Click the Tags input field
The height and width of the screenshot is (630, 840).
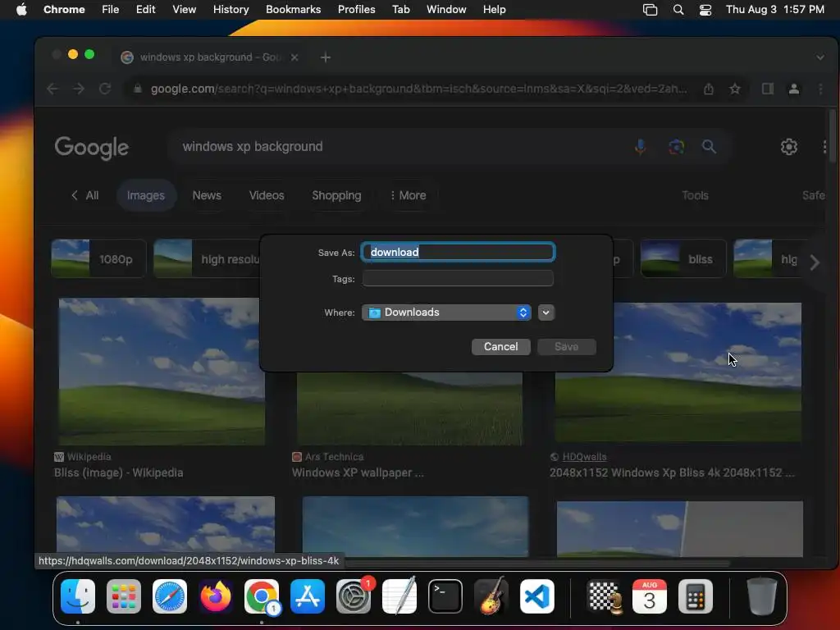pos(458,279)
